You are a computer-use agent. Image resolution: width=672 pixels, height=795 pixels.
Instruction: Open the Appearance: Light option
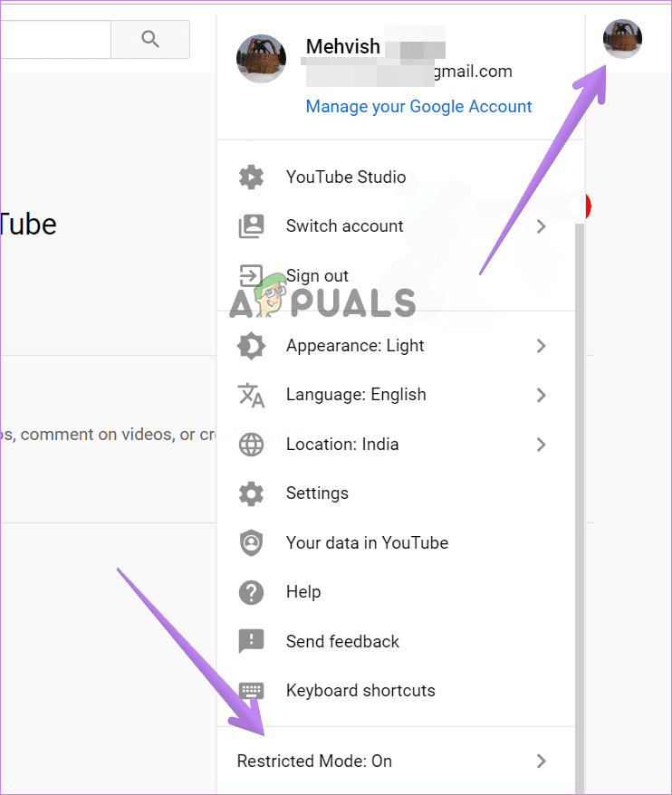coord(396,346)
